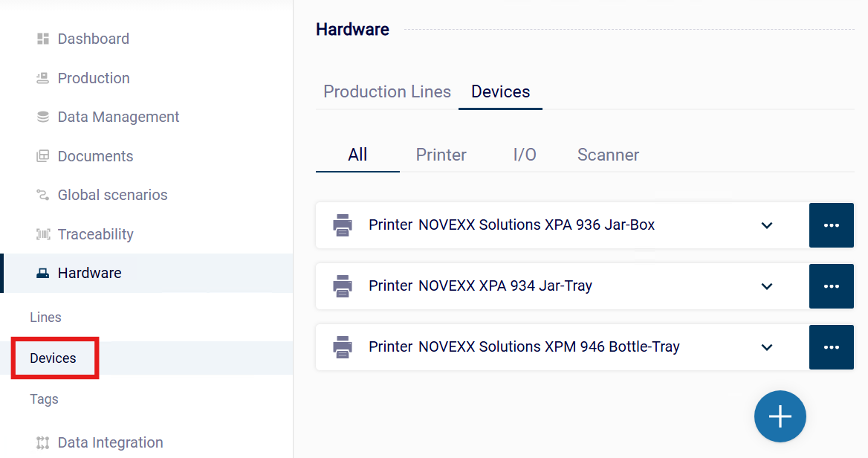This screenshot has width=868, height=458.
Task: Open the ellipsis menu for XPM 946 Bottle-Tray
Action: [x=832, y=347]
